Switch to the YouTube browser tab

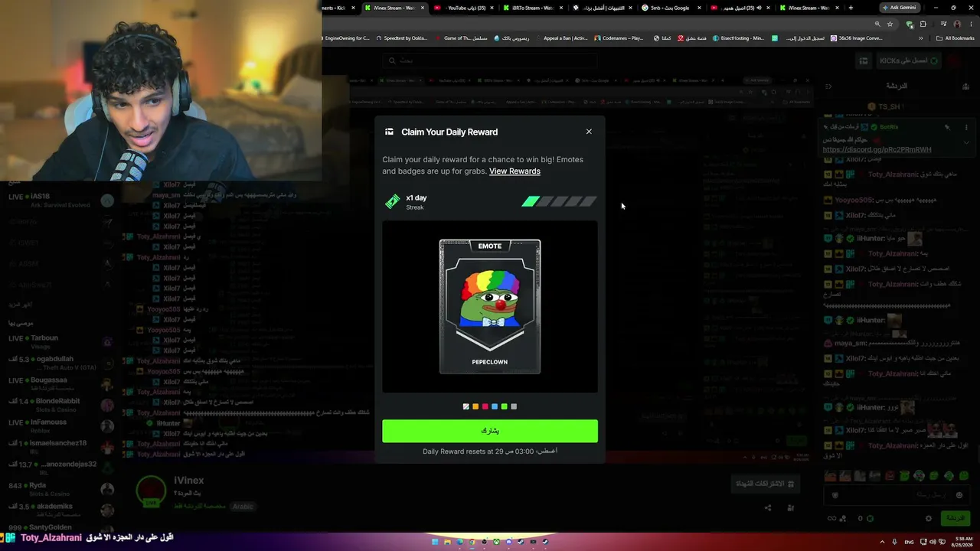462,8
